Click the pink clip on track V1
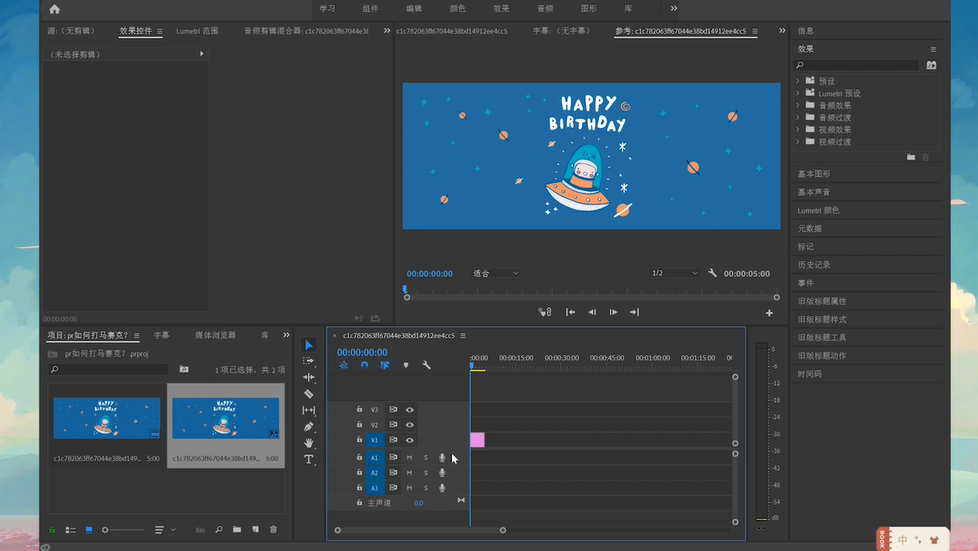The height and width of the screenshot is (551, 978). click(x=477, y=440)
